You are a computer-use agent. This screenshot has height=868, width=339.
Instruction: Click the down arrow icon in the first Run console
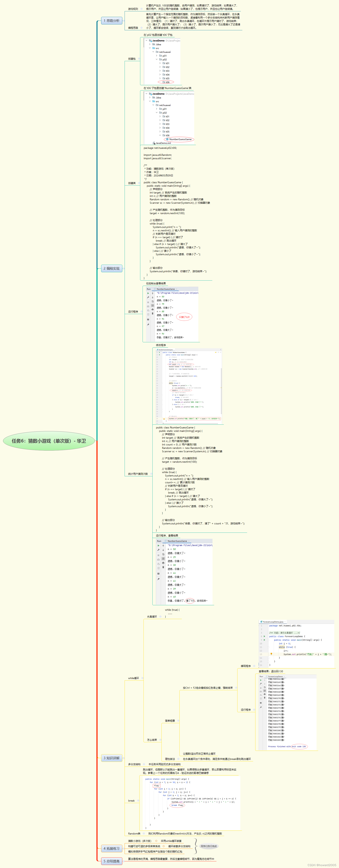[x=153, y=298]
